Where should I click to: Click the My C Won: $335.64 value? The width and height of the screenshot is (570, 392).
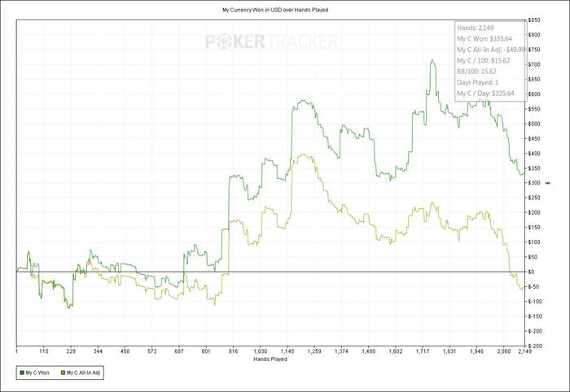pos(484,38)
